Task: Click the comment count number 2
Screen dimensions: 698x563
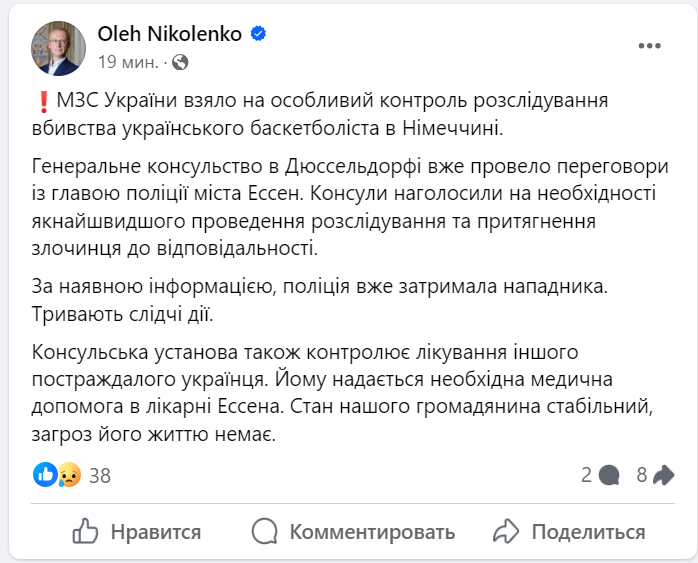Action: (587, 475)
